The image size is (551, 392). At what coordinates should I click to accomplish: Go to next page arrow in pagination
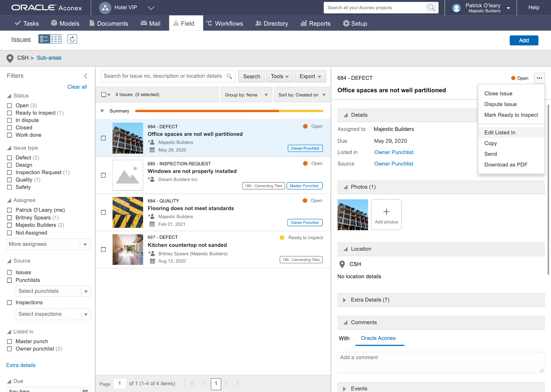coord(226,383)
